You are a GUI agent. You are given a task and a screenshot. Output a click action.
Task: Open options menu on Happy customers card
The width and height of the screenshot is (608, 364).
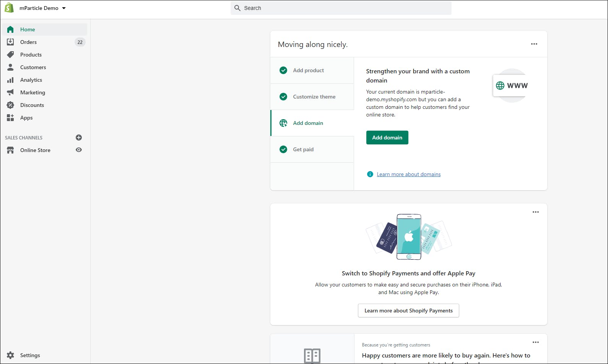[x=536, y=342]
